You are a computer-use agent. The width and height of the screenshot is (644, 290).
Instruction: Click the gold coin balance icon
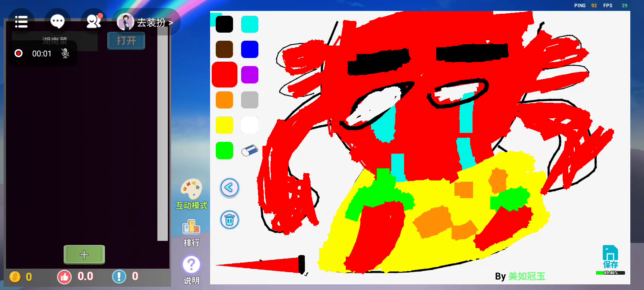pos(15,277)
